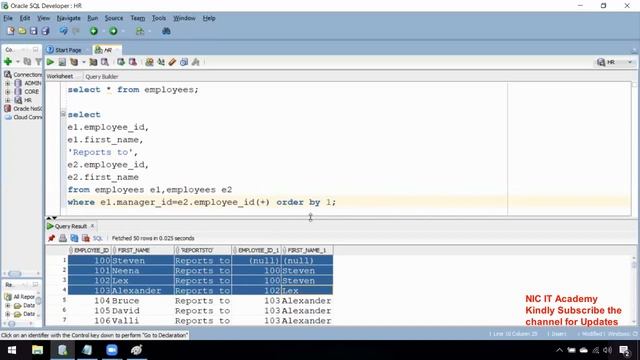Click the Rollback icon in worksheet toolbar

pos(133,62)
